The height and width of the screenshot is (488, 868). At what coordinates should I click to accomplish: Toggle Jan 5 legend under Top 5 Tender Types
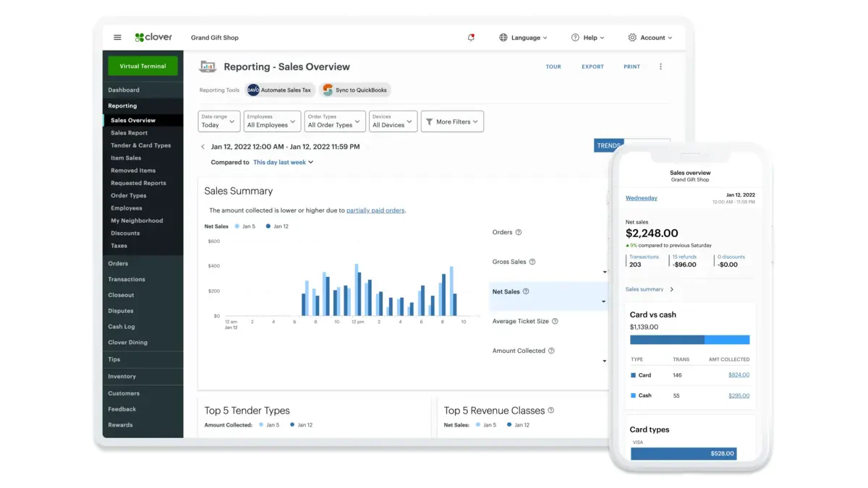click(269, 425)
